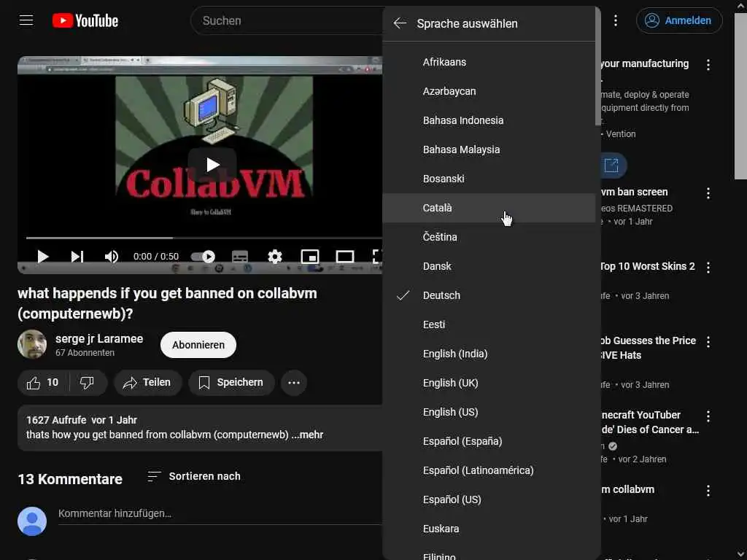747x560 pixels.
Task: Open serge jr Laramee channel avatar
Action: click(x=32, y=344)
